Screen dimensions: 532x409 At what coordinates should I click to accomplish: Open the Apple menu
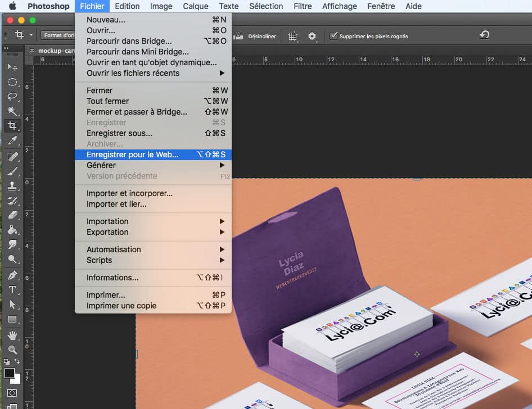click(x=12, y=6)
